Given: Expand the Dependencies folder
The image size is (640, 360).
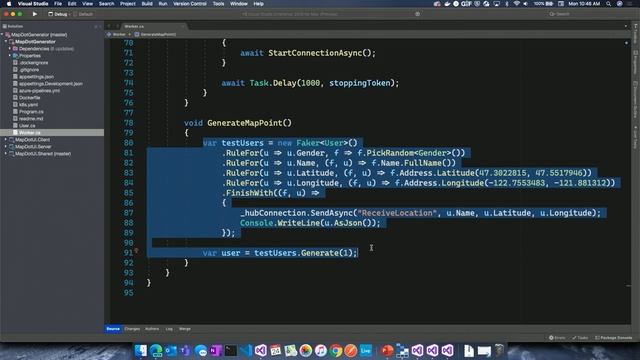Looking at the screenshot, I should coord(10,49).
